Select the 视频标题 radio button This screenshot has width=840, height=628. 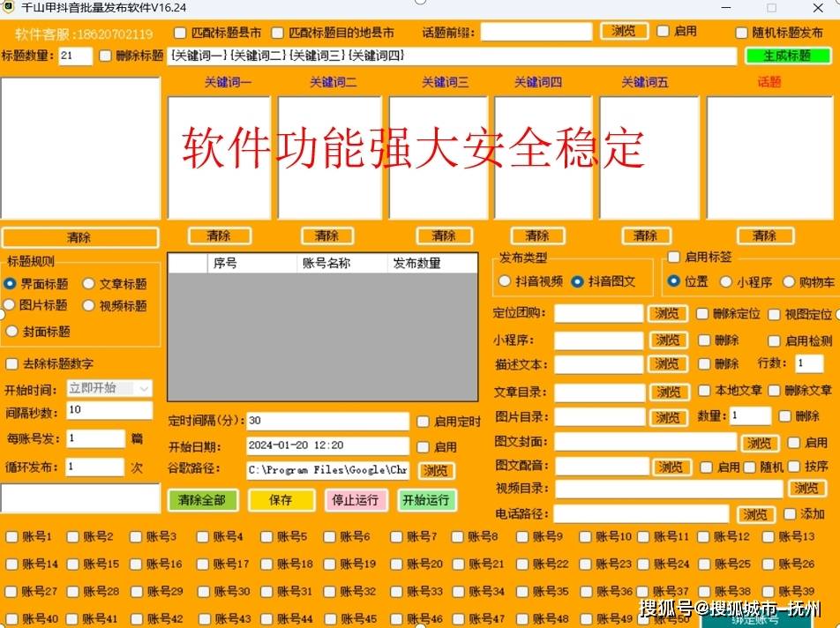click(x=88, y=306)
